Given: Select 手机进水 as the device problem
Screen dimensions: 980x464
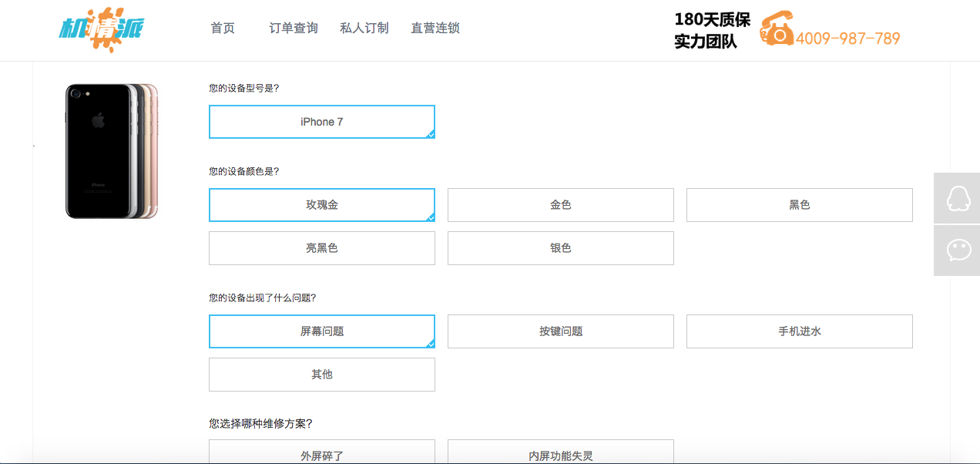Looking at the screenshot, I should (800, 331).
